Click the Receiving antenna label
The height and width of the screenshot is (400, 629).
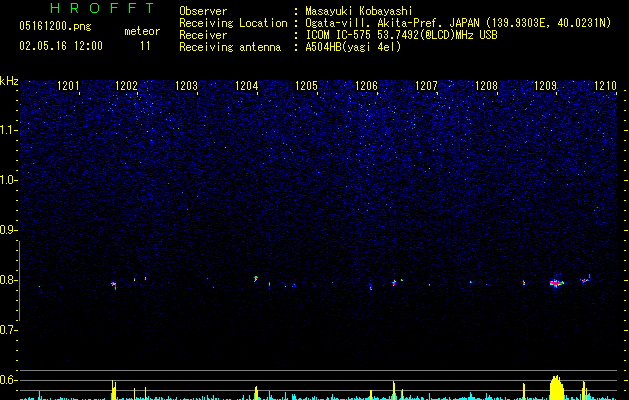tap(230, 47)
